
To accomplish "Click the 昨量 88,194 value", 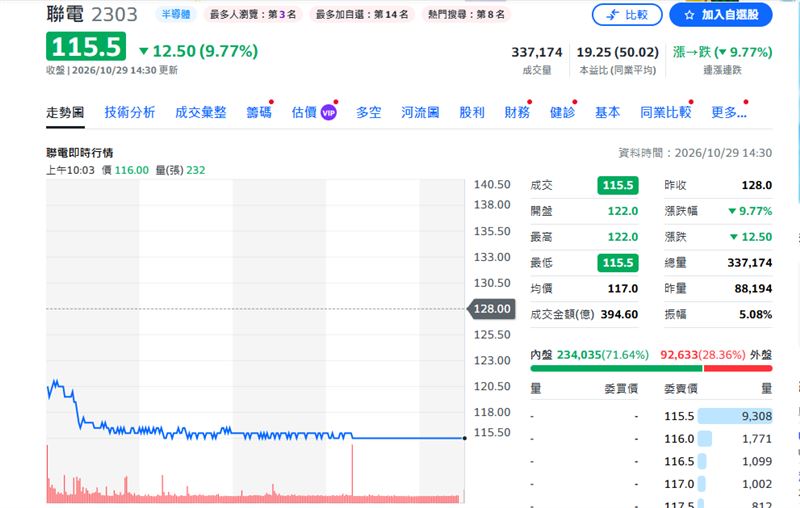I will pyautogui.click(x=753, y=289).
